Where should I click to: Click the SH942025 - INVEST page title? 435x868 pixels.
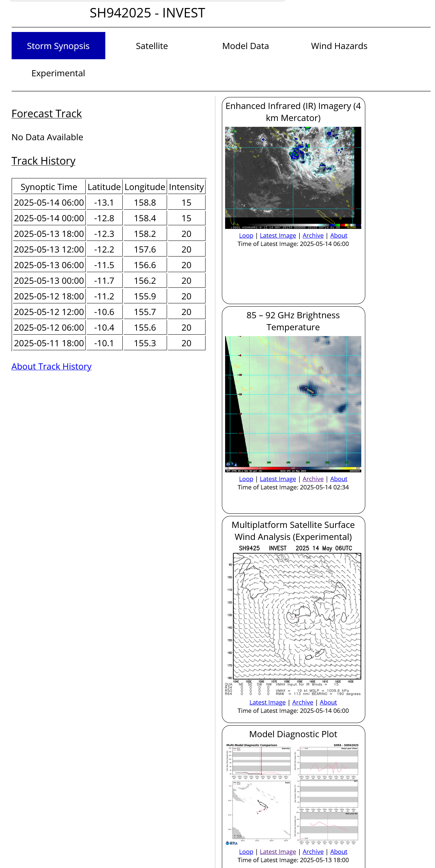click(x=147, y=13)
